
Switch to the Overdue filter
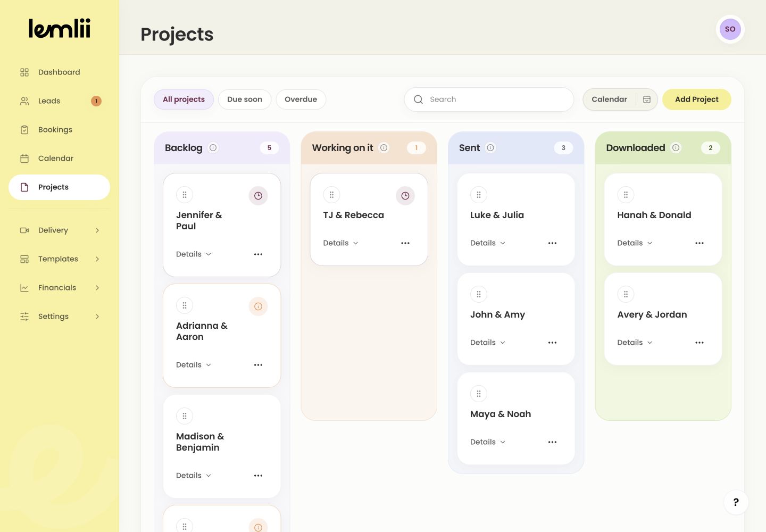301,99
